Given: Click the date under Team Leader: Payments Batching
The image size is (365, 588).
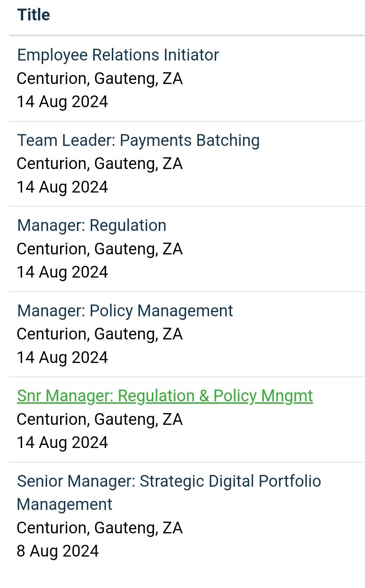Looking at the screenshot, I should [63, 187].
